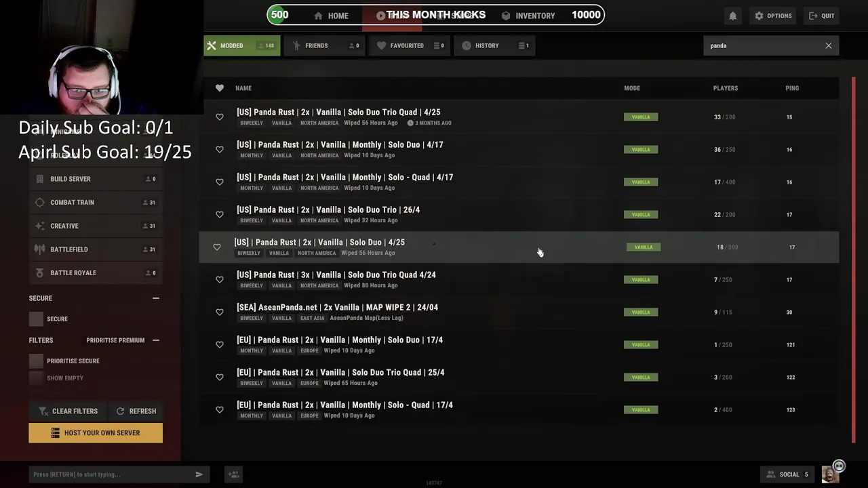Viewport: 868px width, 488px height.
Task: Favourite the US Solo Duo Trio 26/4 server
Action: (220, 215)
